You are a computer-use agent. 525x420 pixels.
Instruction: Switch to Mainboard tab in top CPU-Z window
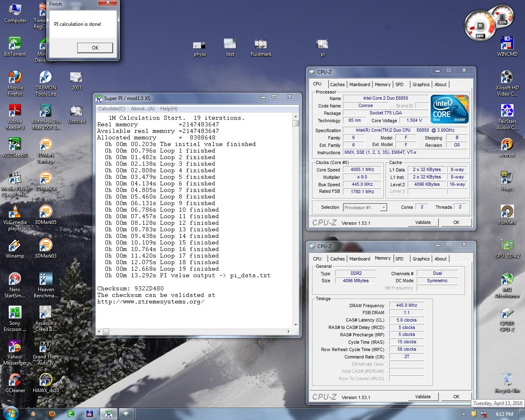coord(360,84)
